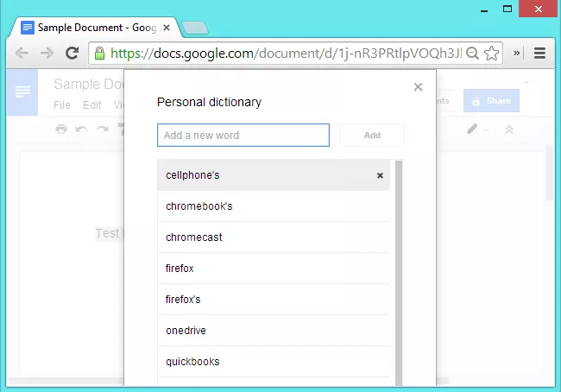
Task: Open the pencil editing mode dropdown
Action: coord(476,130)
